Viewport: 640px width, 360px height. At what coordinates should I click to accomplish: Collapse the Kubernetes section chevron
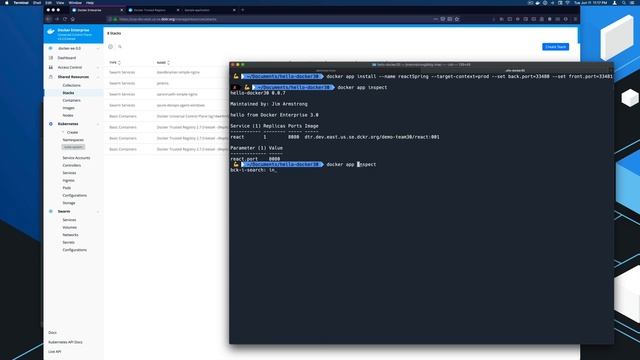[x=98, y=124]
